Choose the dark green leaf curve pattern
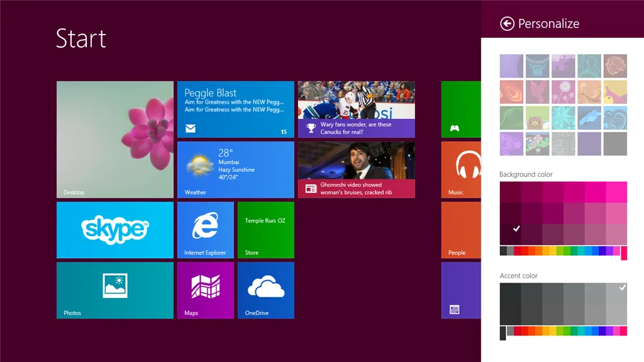Viewport: 644px width, 362px height. pyautogui.click(x=511, y=118)
